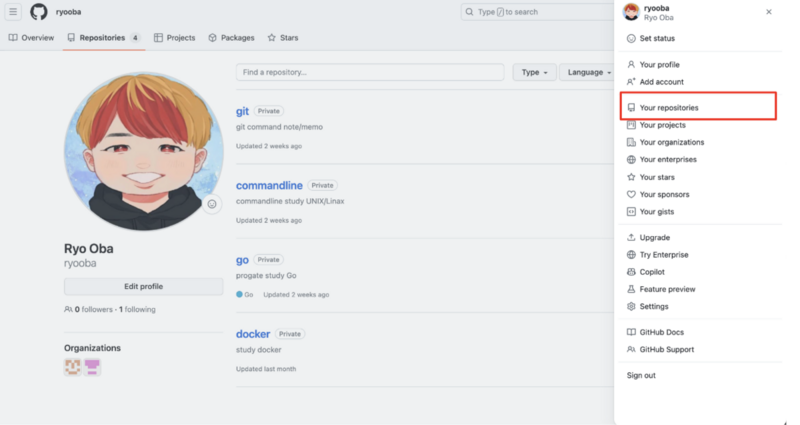The image size is (800, 425).
Task: Click the Find a repository field
Action: (370, 72)
